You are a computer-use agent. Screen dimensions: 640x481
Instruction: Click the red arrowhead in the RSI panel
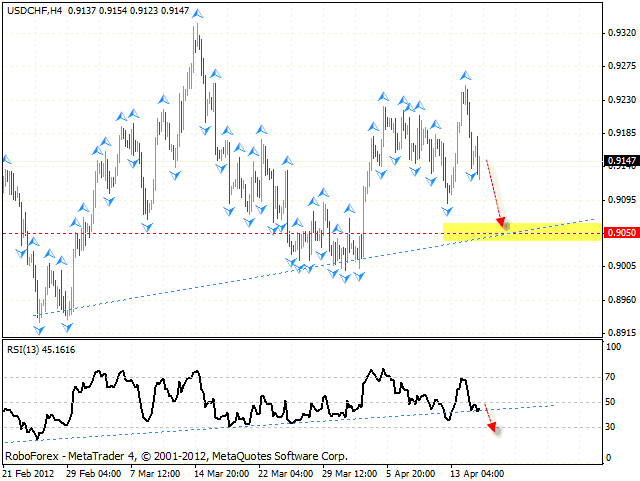point(491,428)
